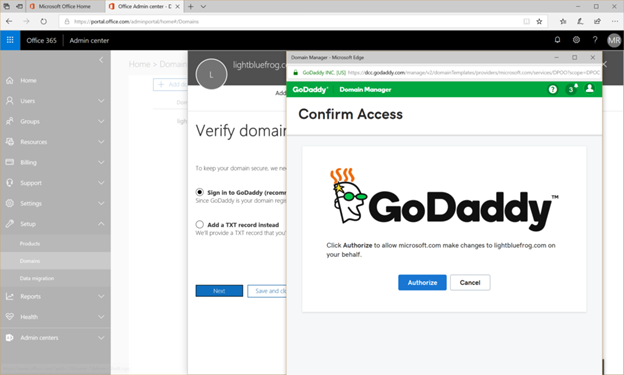This screenshot has width=624, height=375.
Task: Click the Groups icon in sidebar
Action: point(10,121)
